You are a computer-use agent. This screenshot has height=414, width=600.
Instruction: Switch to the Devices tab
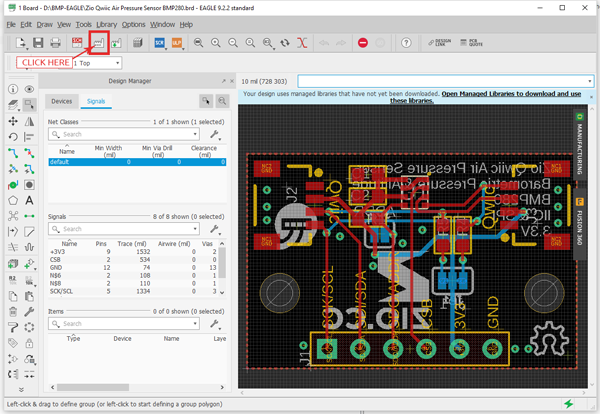tap(62, 101)
